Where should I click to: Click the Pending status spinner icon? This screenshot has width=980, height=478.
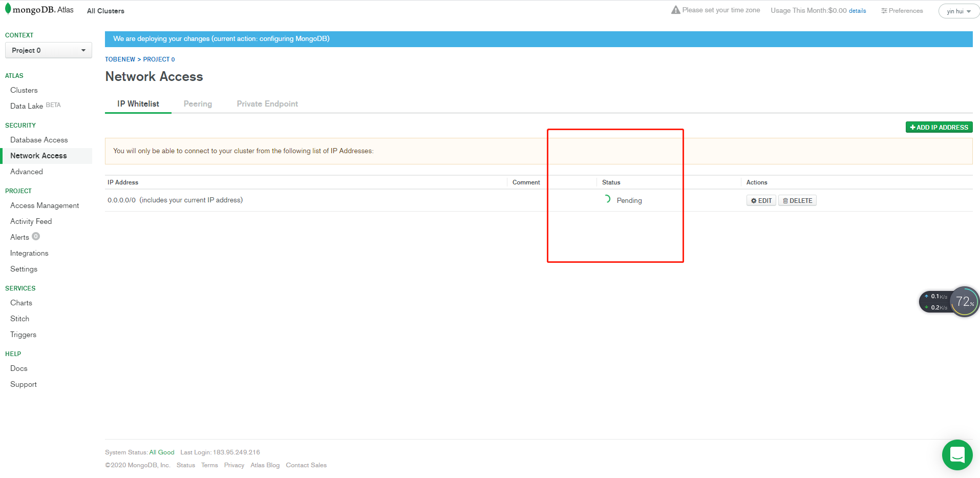pos(607,199)
